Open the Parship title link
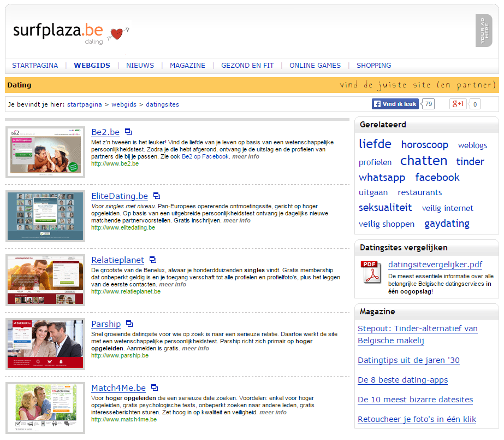This screenshot has height=440, width=504. pos(106,324)
